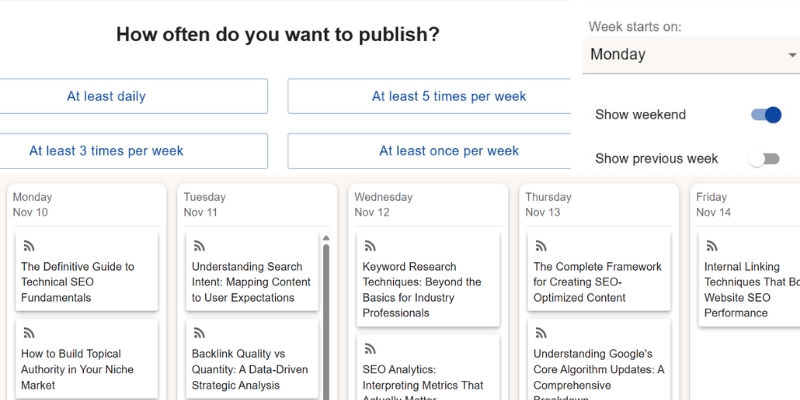Click RSS icon on Backlink Quality card

(200, 332)
